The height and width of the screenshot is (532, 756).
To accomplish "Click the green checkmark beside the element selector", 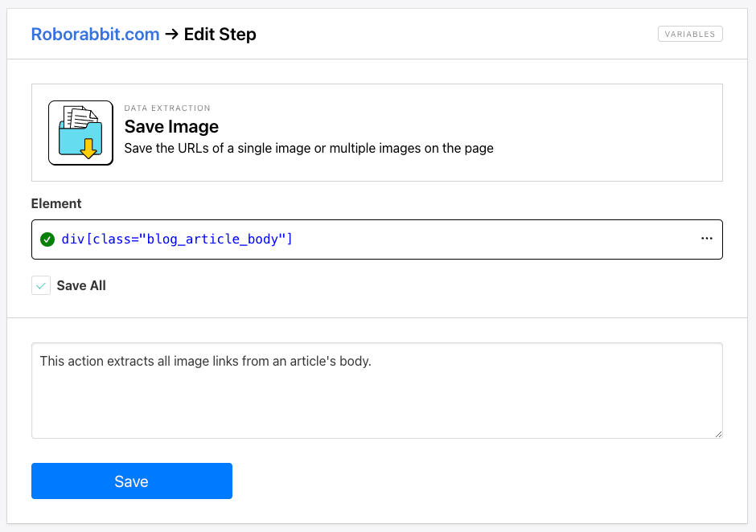I will coord(47,239).
